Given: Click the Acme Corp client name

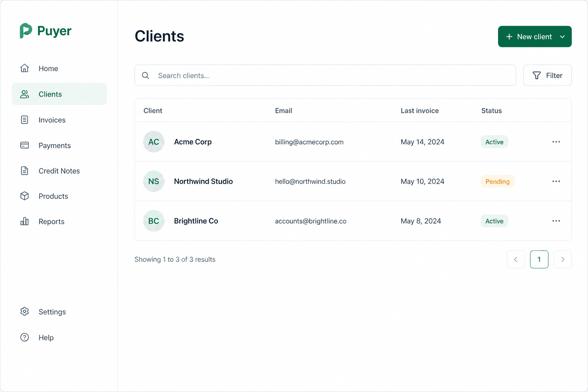Looking at the screenshot, I should pos(193,142).
